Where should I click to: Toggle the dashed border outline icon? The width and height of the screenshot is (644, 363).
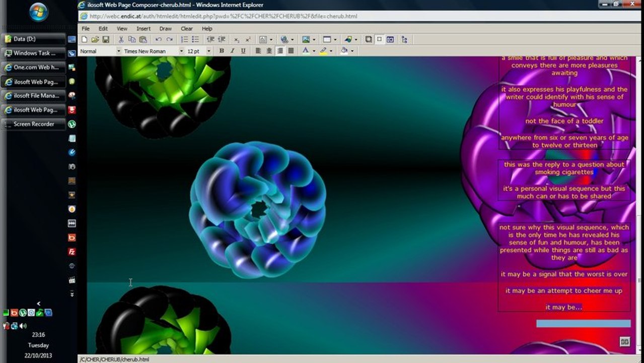tap(379, 39)
